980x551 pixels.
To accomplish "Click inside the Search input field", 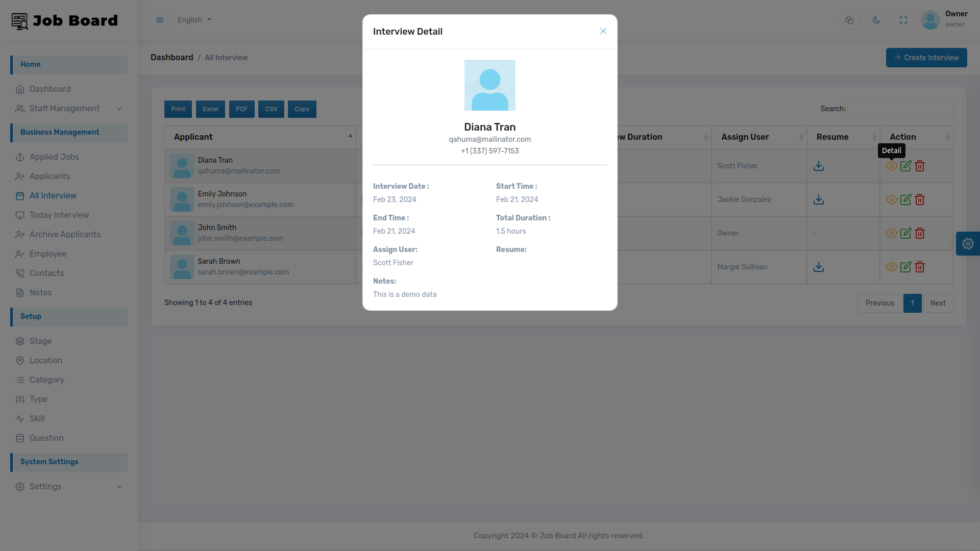I will [x=900, y=109].
